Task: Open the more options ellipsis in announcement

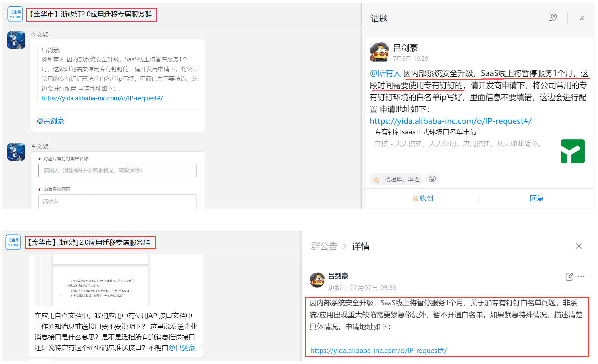Action: 581,277
